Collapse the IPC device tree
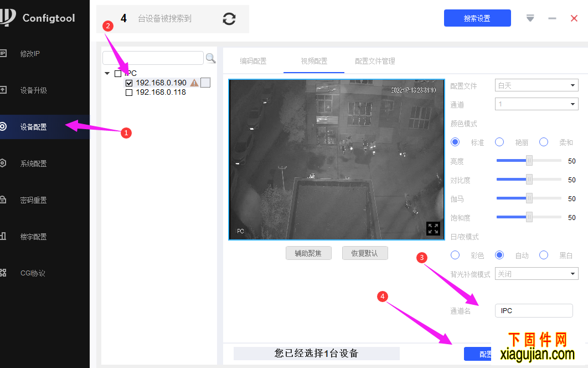 (x=107, y=73)
